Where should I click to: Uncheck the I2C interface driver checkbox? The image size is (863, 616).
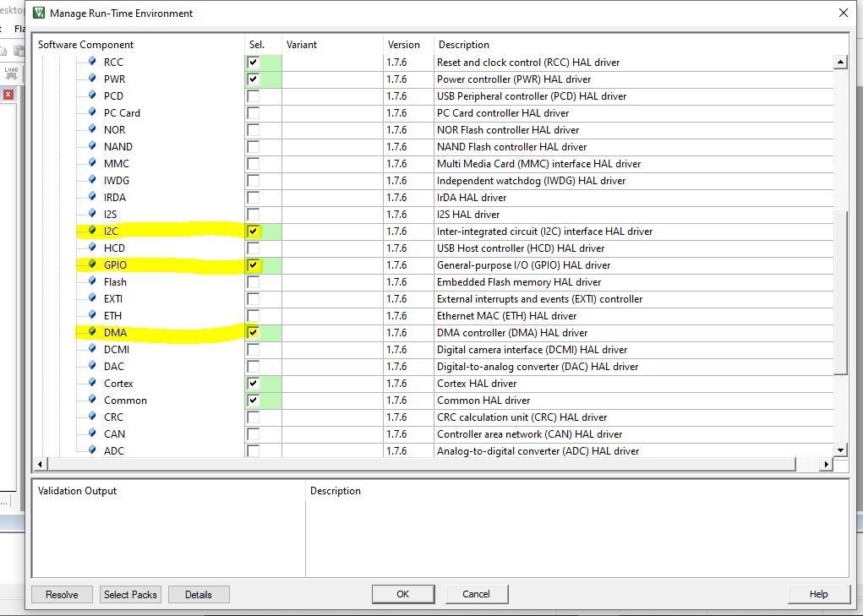[x=254, y=232]
